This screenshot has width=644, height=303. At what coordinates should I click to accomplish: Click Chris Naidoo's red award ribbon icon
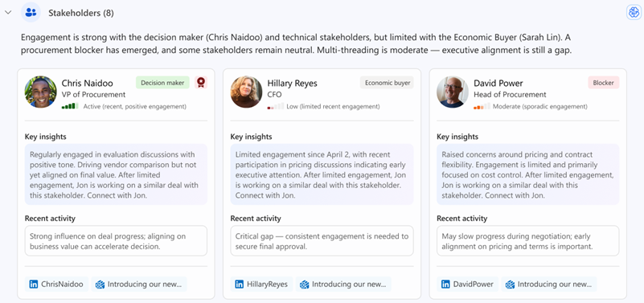[x=201, y=83]
